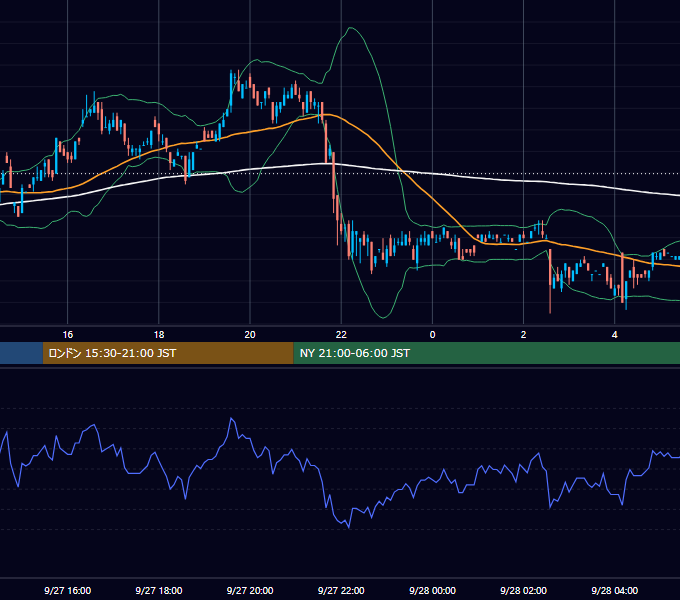
Task: Click the 9/28 02:00 timestamp label
Action: [523, 590]
